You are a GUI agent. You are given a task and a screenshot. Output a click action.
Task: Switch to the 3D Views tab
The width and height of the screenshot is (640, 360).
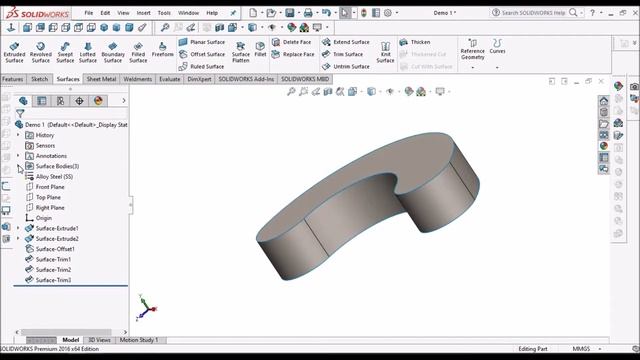pyautogui.click(x=99, y=340)
